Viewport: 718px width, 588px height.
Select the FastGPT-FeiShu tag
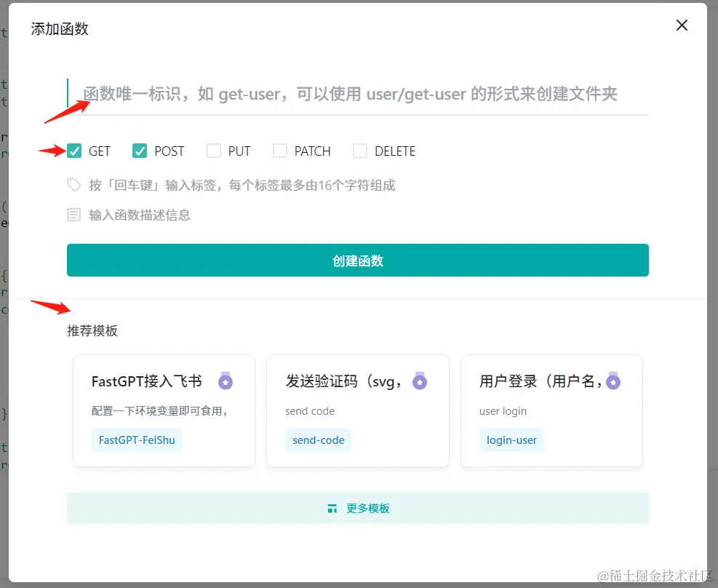pos(137,440)
